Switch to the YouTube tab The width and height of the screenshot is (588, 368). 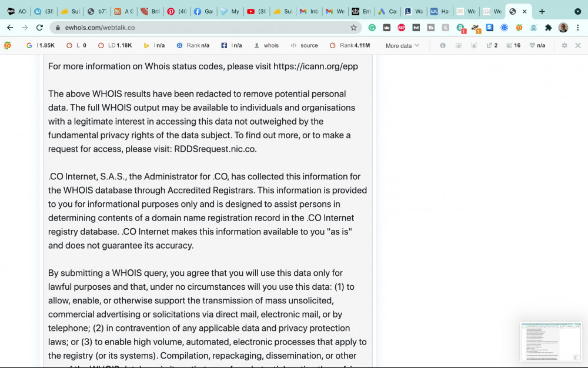click(x=257, y=12)
